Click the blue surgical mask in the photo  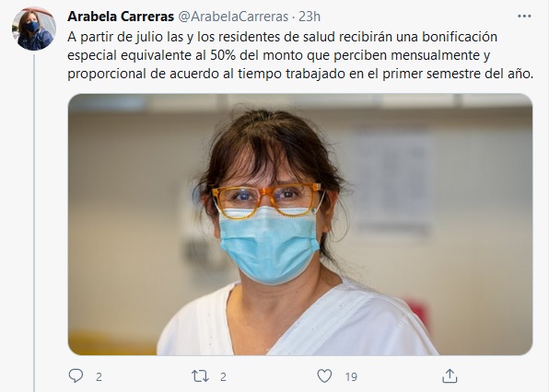click(x=269, y=244)
